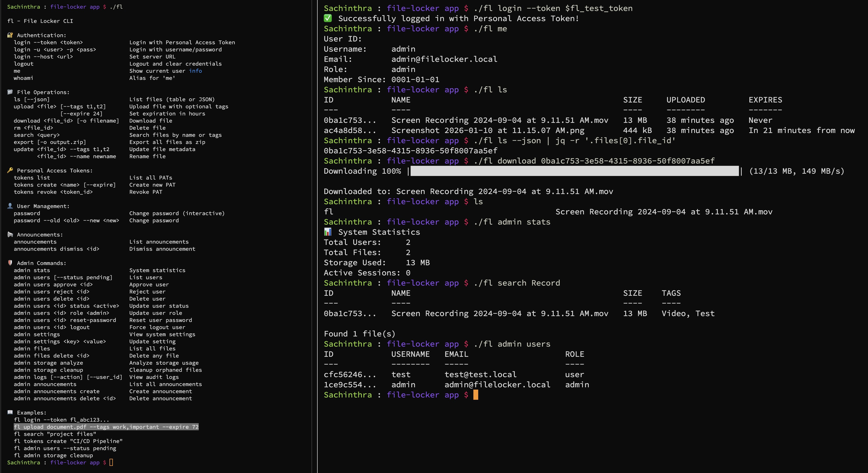Click 'Video, Test' tags in search results
The height and width of the screenshot is (473, 868).
click(x=688, y=314)
